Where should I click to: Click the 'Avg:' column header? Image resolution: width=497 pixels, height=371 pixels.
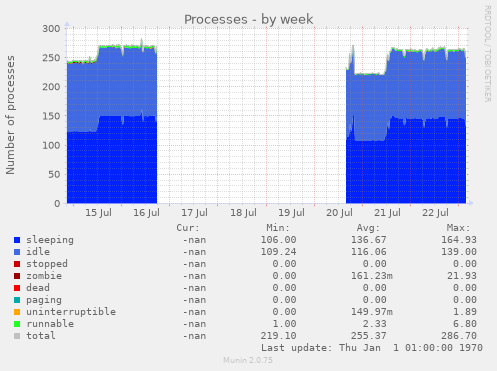368,228
